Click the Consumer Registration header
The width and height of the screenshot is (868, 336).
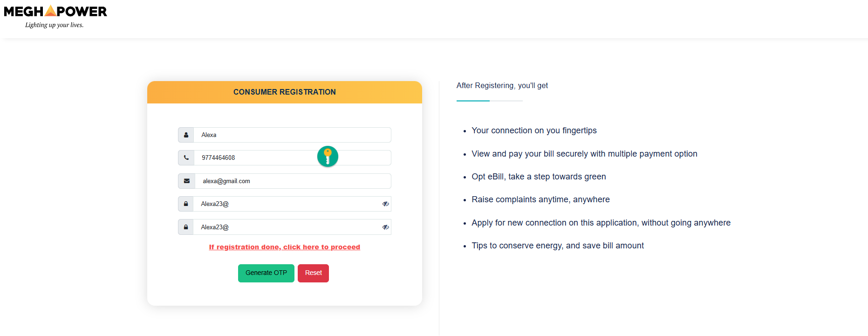[x=284, y=92]
